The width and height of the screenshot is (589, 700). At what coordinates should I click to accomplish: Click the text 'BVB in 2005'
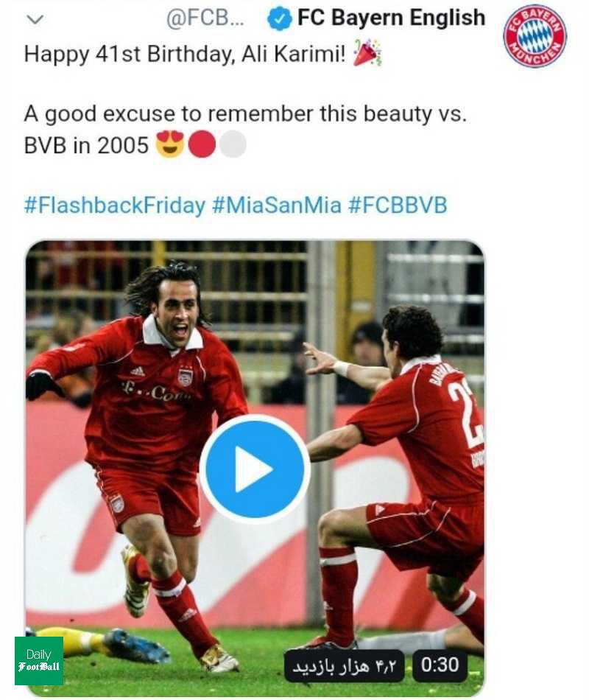pos(86,145)
